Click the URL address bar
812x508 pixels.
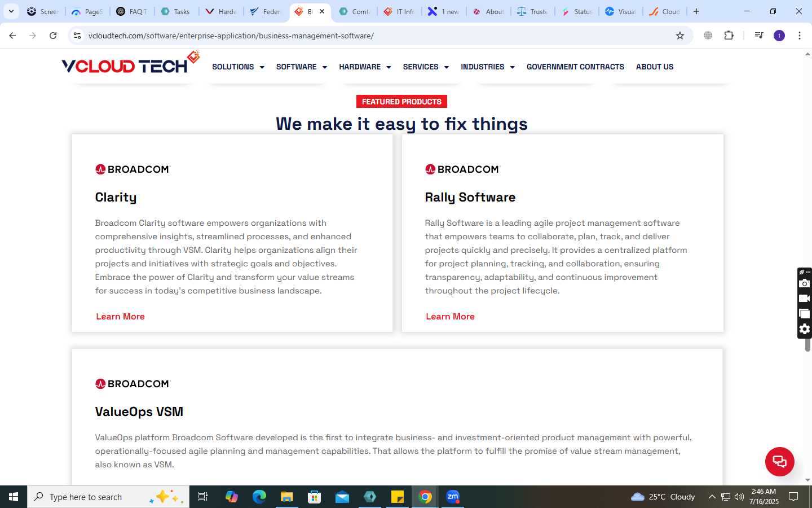pyautogui.click(x=378, y=36)
